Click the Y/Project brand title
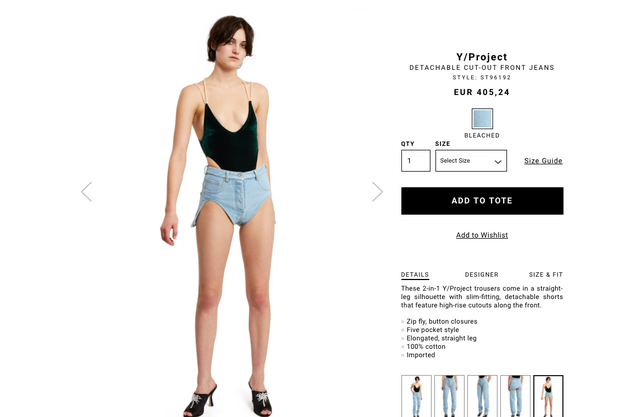Viewport: 630px width, 417px height. (482, 57)
